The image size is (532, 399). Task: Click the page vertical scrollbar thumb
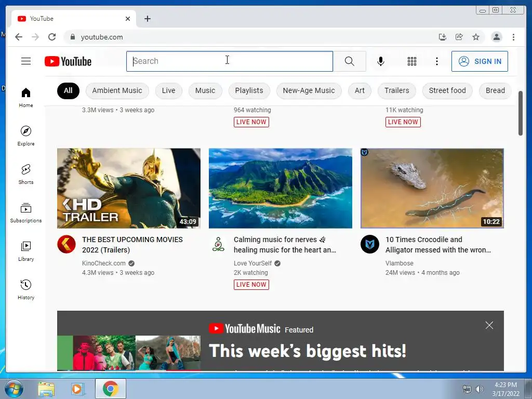click(521, 113)
